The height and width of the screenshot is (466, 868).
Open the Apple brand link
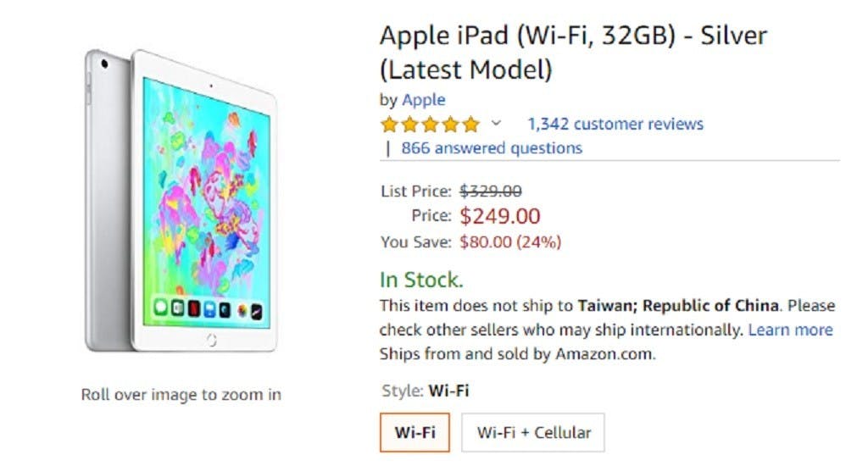point(423,100)
